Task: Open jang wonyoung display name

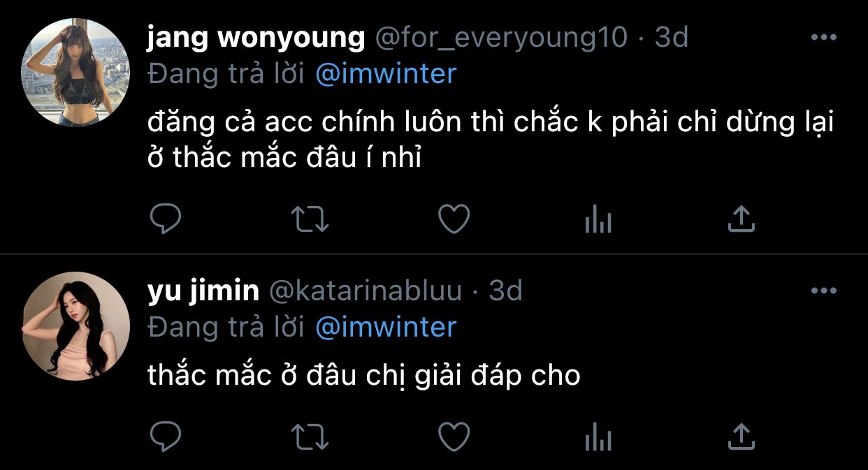Action: pos(256,38)
